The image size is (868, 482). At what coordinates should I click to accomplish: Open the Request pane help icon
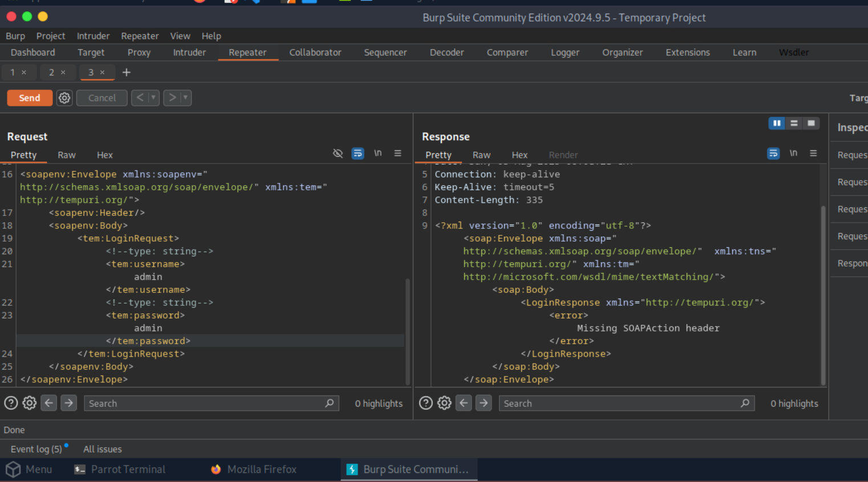tap(11, 403)
